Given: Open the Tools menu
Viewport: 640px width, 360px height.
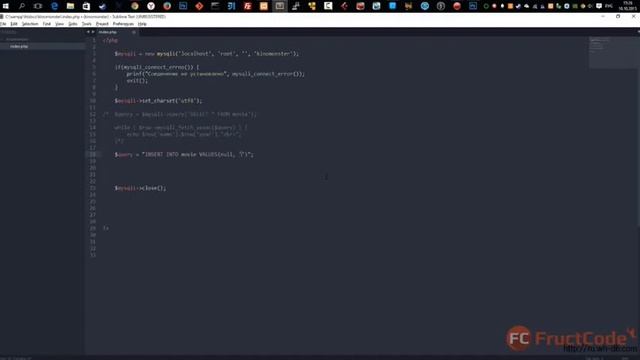Looking at the screenshot, I should 87,24.
